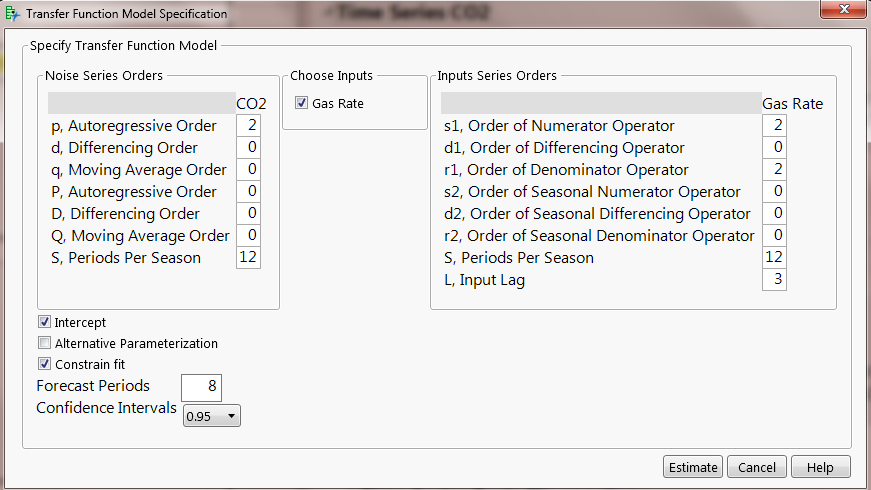The height and width of the screenshot is (490, 871).
Task: Click the JMP app icon in title bar
Action: pos(12,13)
